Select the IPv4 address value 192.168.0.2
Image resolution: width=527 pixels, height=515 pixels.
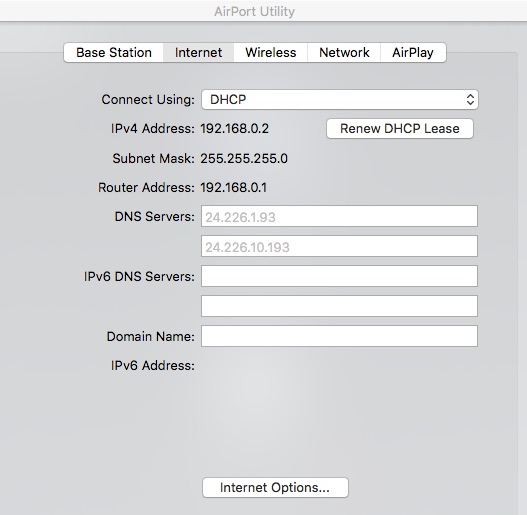235,129
